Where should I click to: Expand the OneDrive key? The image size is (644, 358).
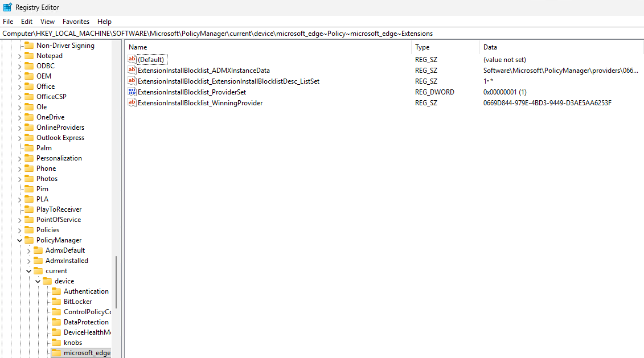click(19, 117)
